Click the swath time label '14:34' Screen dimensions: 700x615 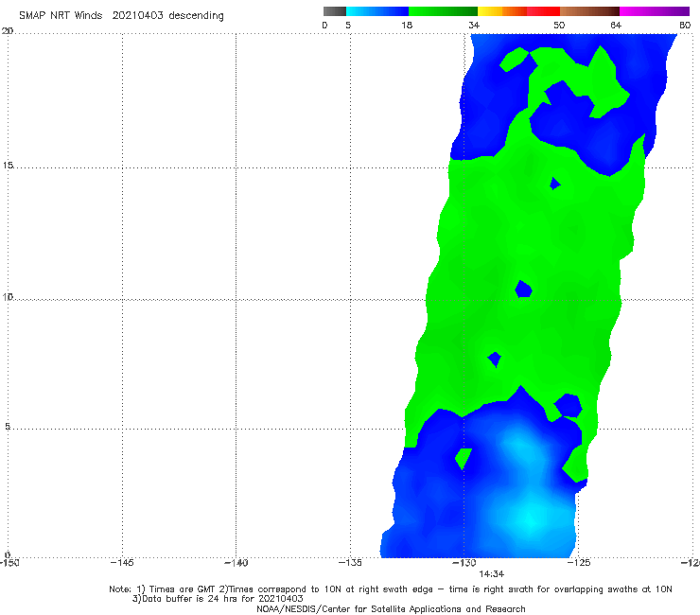492,574
